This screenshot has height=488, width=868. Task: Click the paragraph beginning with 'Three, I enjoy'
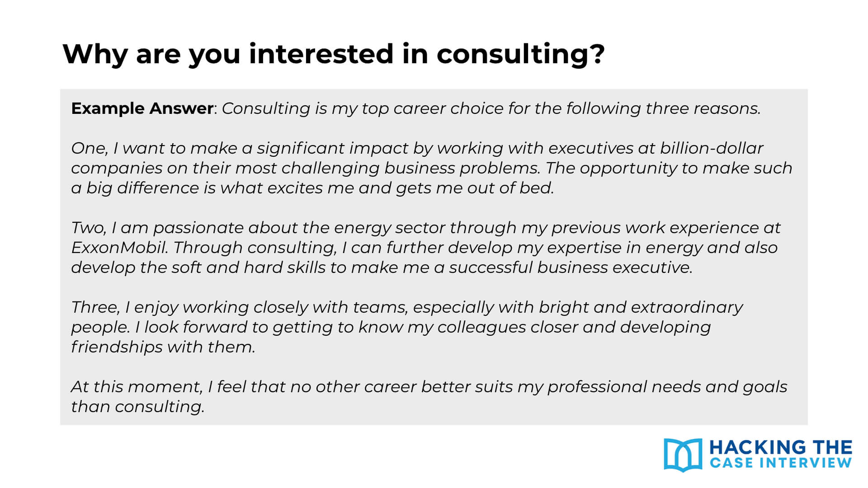point(407,327)
